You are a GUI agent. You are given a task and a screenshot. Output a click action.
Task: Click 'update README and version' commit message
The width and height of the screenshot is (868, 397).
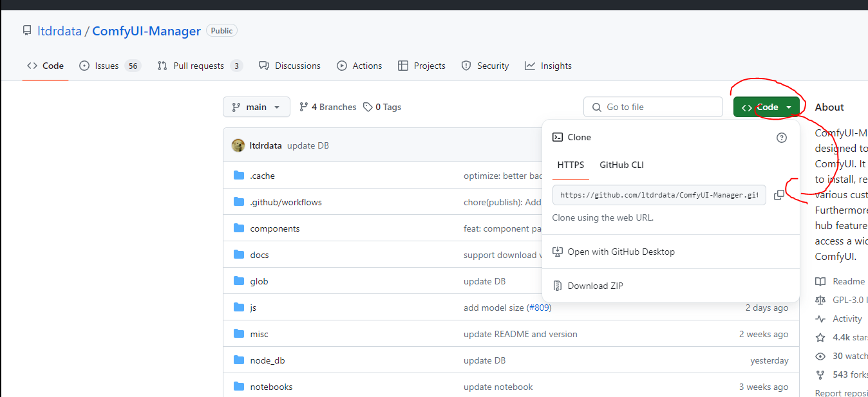520,334
